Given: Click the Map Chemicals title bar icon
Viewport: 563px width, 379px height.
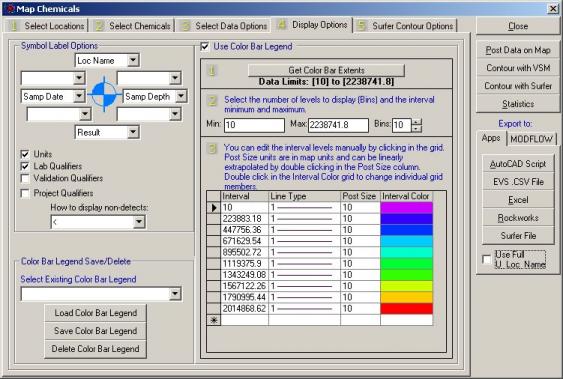Looking at the screenshot, I should (x=11, y=9).
